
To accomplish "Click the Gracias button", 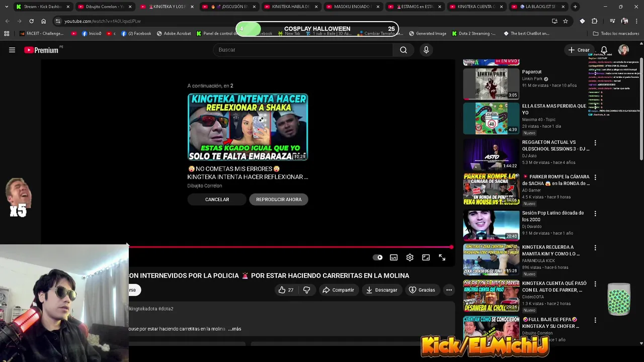I will [422, 290].
